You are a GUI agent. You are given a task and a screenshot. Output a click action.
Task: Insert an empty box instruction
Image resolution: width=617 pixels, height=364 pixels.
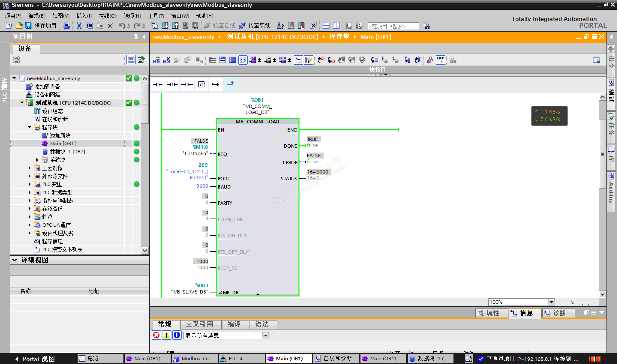click(x=201, y=84)
